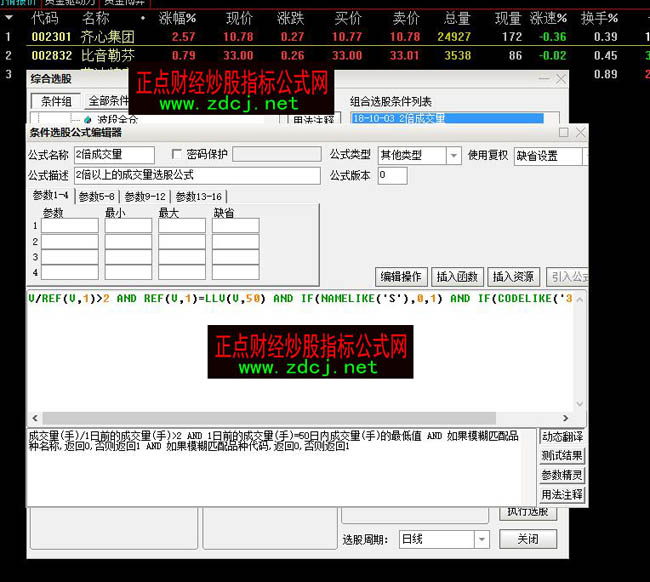Switch to 参数5-8 tab
650x582 pixels.
tap(98, 196)
